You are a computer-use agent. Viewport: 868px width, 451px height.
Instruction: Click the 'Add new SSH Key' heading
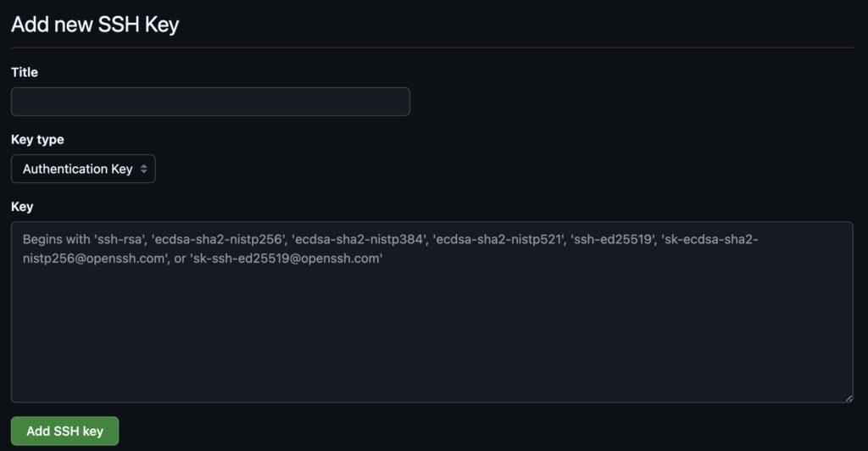coord(95,25)
